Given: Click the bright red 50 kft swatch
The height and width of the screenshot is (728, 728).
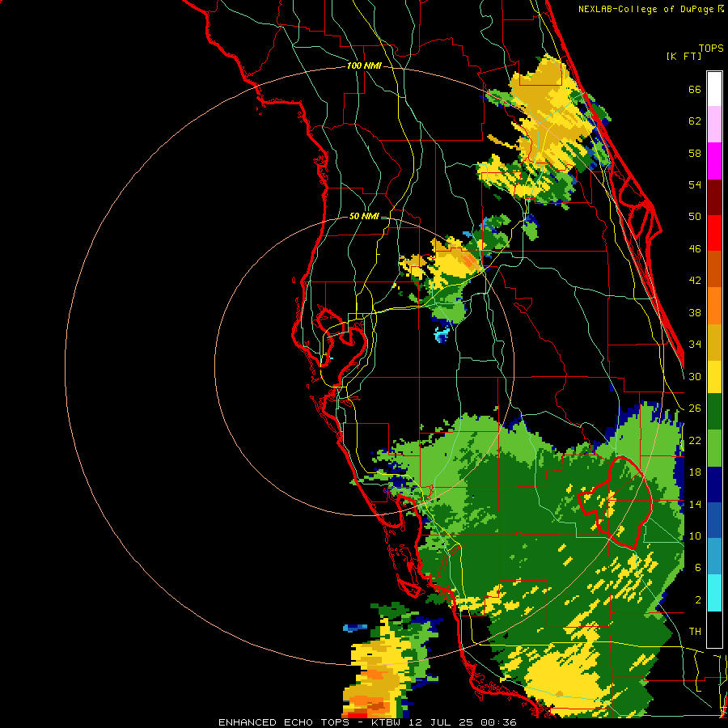Looking at the screenshot, I should [x=714, y=233].
